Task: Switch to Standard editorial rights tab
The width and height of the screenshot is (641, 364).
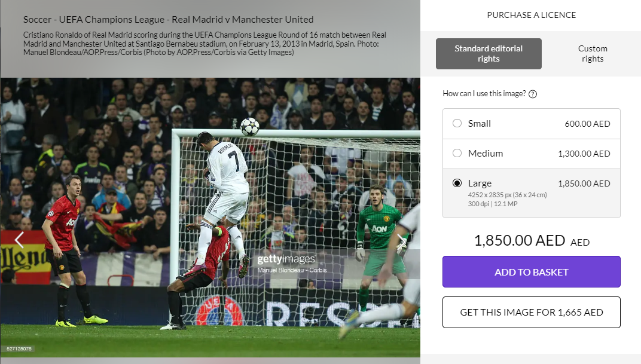Action: tap(489, 54)
